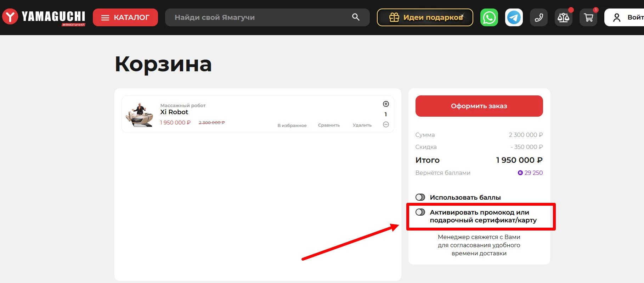Remove item with Удалить link
This screenshot has height=283, width=644.
362,125
